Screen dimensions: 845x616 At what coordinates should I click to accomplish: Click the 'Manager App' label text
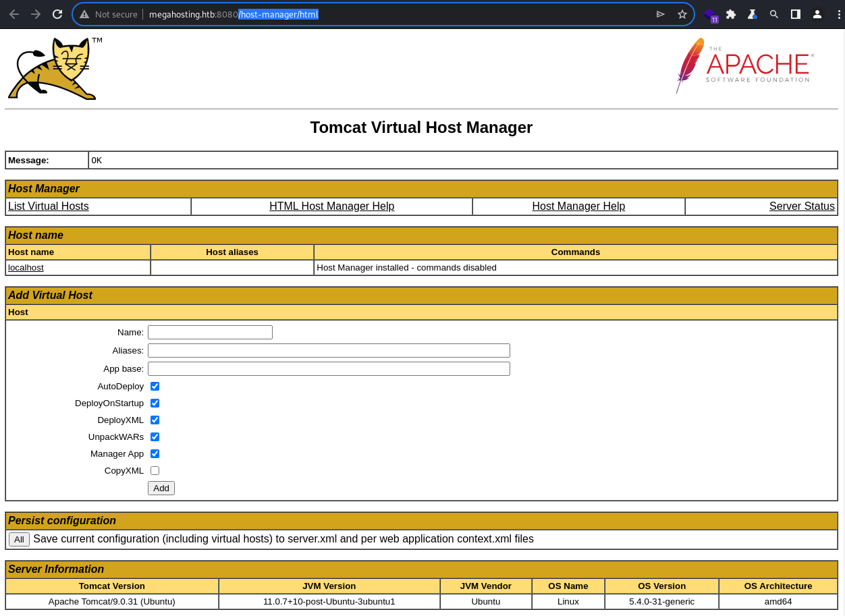click(117, 454)
